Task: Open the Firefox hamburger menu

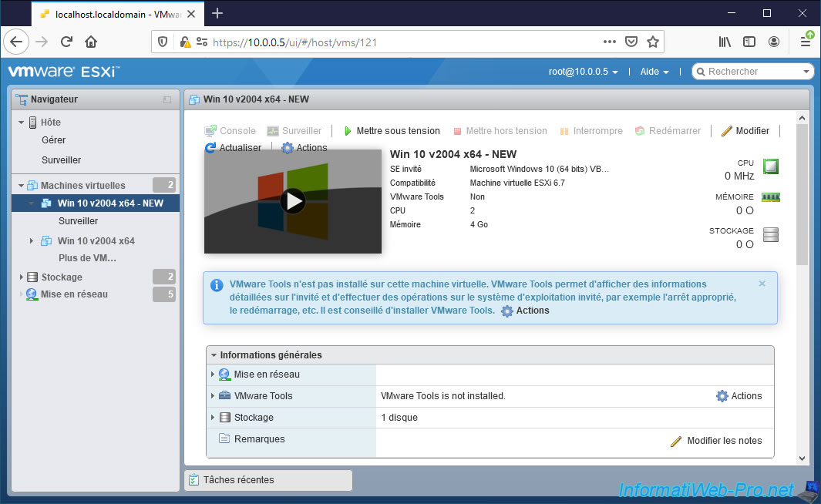Action: click(806, 42)
